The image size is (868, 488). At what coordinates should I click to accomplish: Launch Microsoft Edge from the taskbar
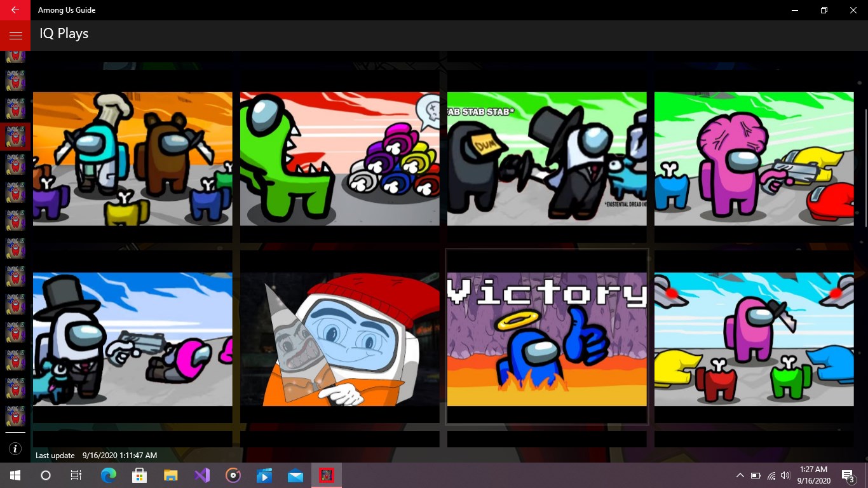pos(109,475)
